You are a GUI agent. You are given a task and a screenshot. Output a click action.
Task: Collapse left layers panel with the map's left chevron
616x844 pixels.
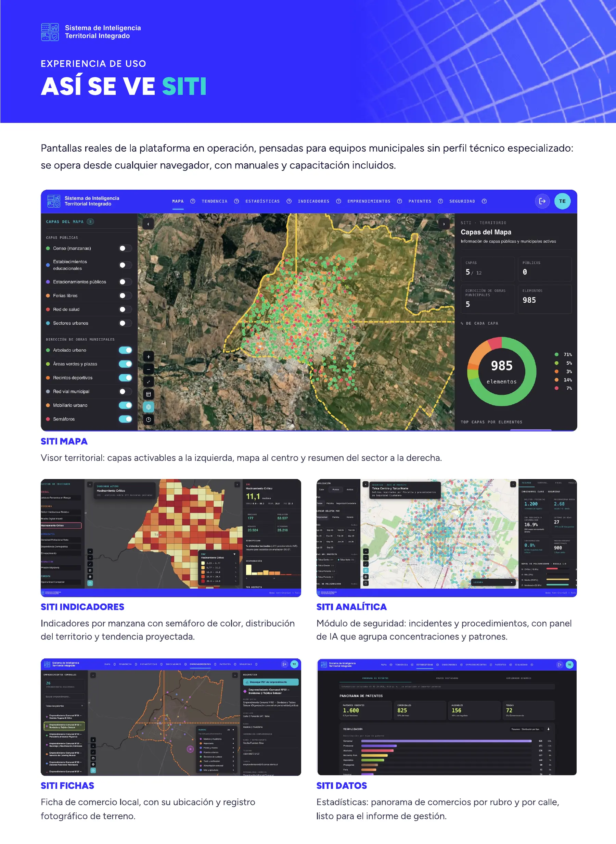[x=149, y=224]
